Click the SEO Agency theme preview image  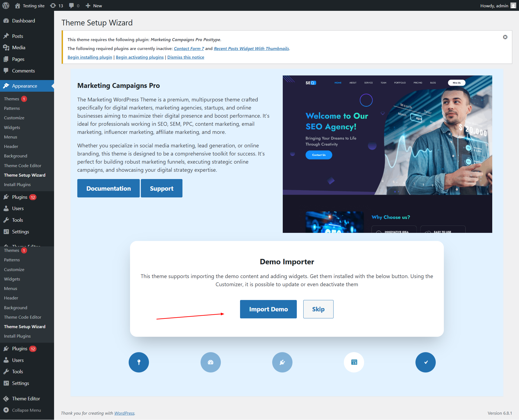(387, 154)
